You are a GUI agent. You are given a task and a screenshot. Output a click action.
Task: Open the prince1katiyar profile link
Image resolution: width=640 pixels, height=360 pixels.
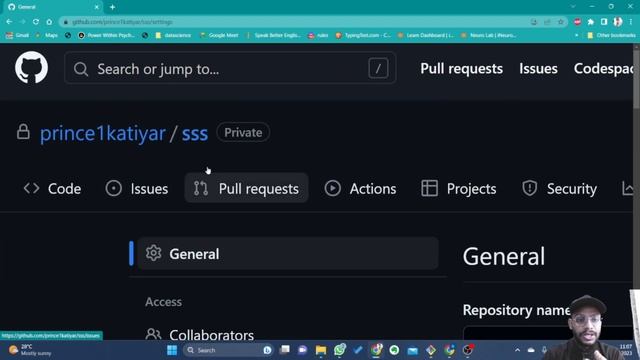(102, 133)
